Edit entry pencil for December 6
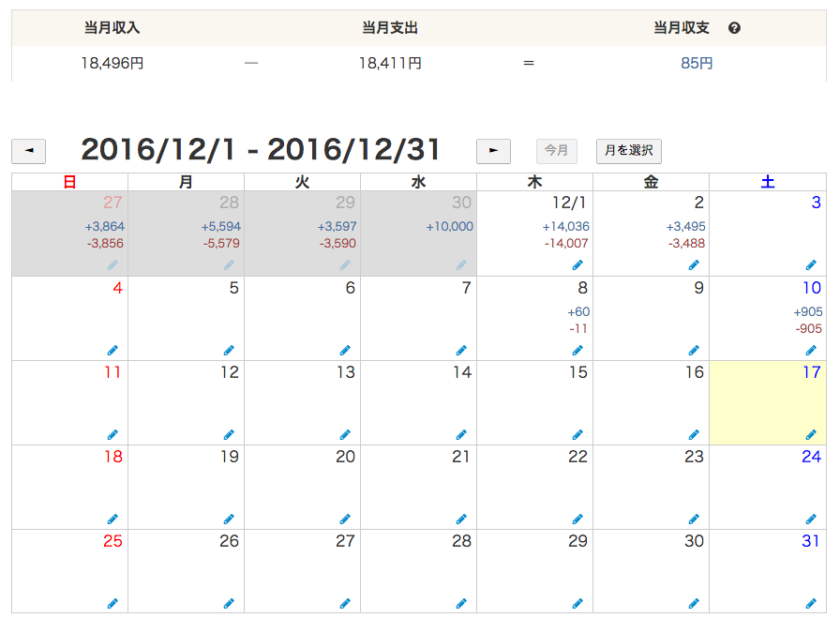The image size is (840, 633). pos(345,351)
